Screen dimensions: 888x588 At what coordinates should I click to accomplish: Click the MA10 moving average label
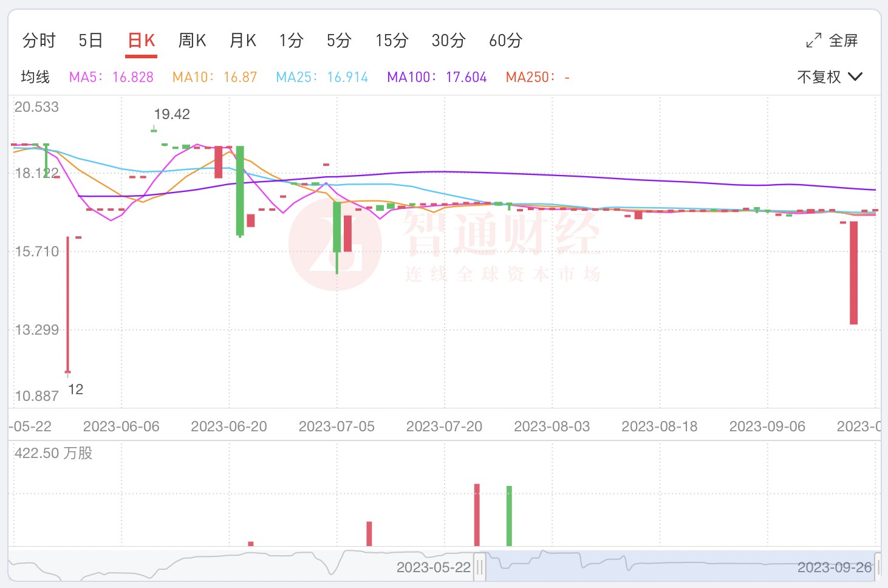[214, 77]
